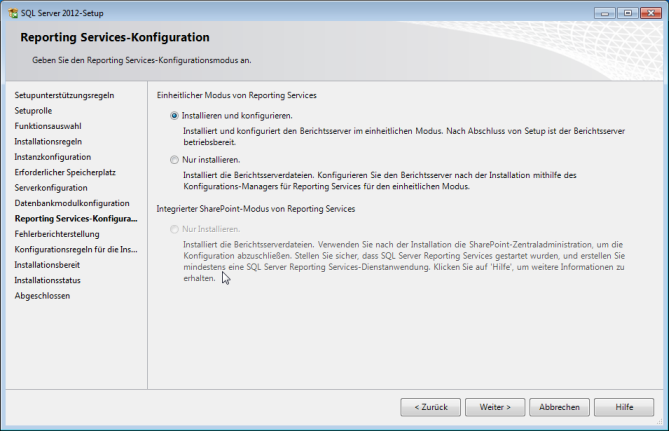Image resolution: width=669 pixels, height=431 pixels.
Task: Cancel setup with the 'Abbrechen' button
Action: pyautogui.click(x=559, y=407)
